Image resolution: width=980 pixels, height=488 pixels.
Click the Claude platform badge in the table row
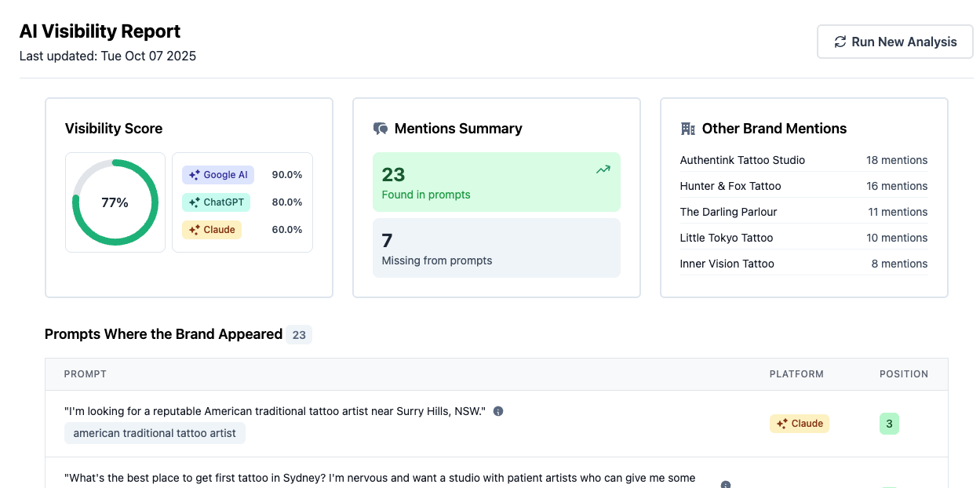tap(799, 424)
